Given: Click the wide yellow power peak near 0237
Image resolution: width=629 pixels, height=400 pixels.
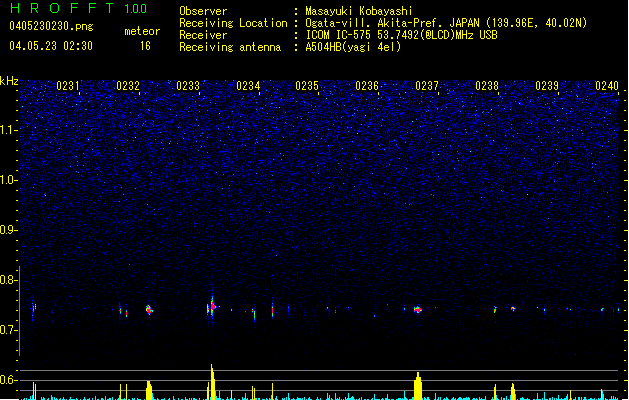Looking at the screenshot, I should (x=418, y=386).
